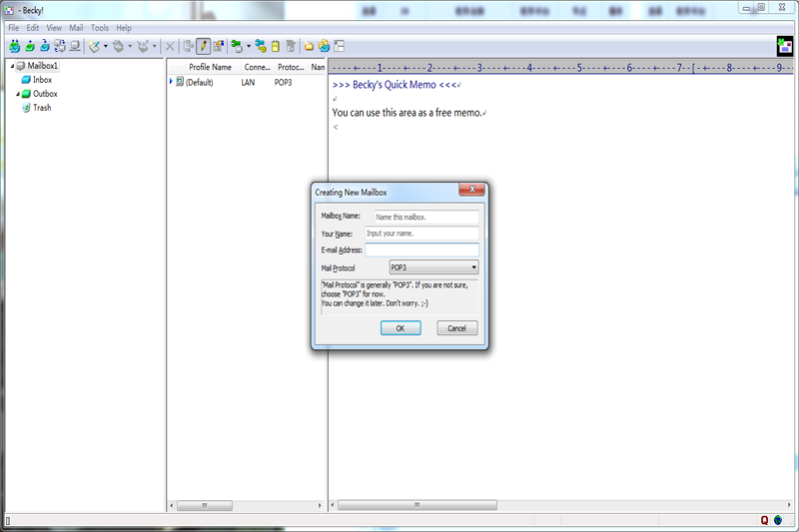Click the first mail toolbar icon

[14, 46]
